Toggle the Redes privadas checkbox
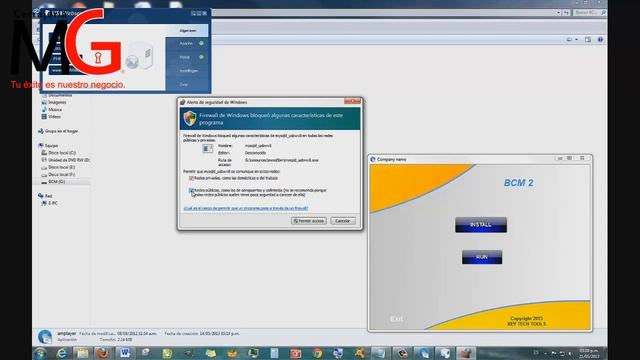This screenshot has width=640, height=360. pyautogui.click(x=191, y=178)
